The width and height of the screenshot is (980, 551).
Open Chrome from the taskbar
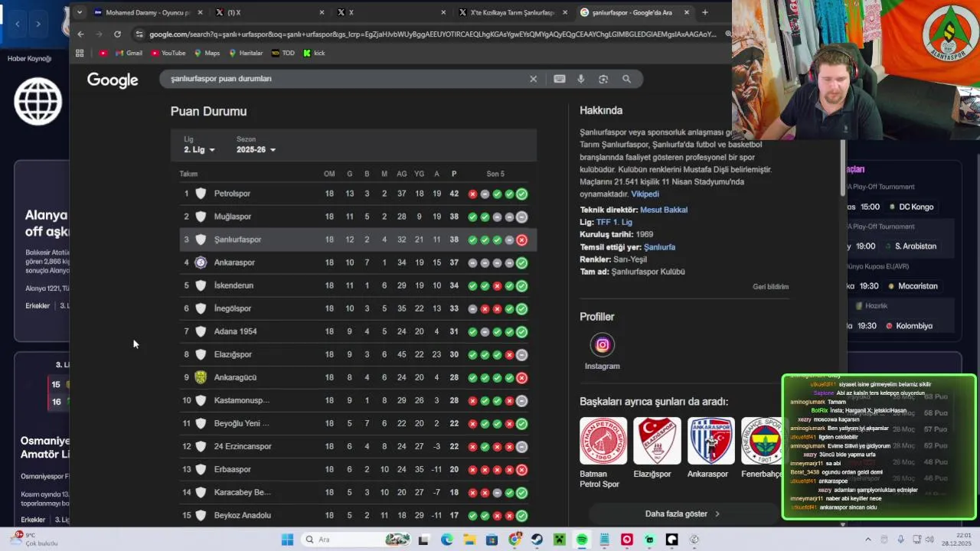[514, 540]
